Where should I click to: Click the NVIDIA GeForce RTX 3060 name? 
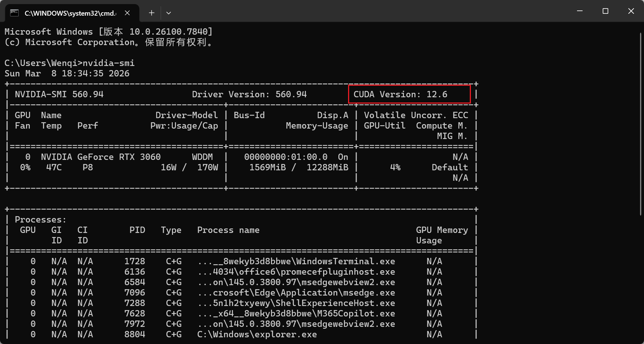[101, 157]
